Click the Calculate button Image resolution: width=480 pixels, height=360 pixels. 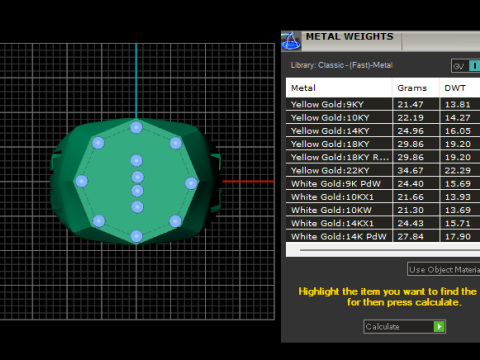[x=404, y=327]
